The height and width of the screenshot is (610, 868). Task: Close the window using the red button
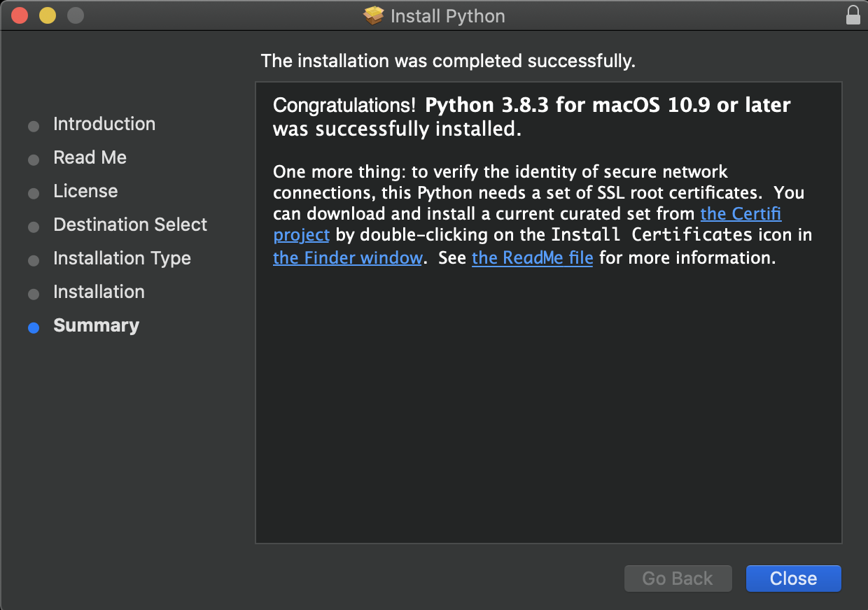[x=20, y=15]
